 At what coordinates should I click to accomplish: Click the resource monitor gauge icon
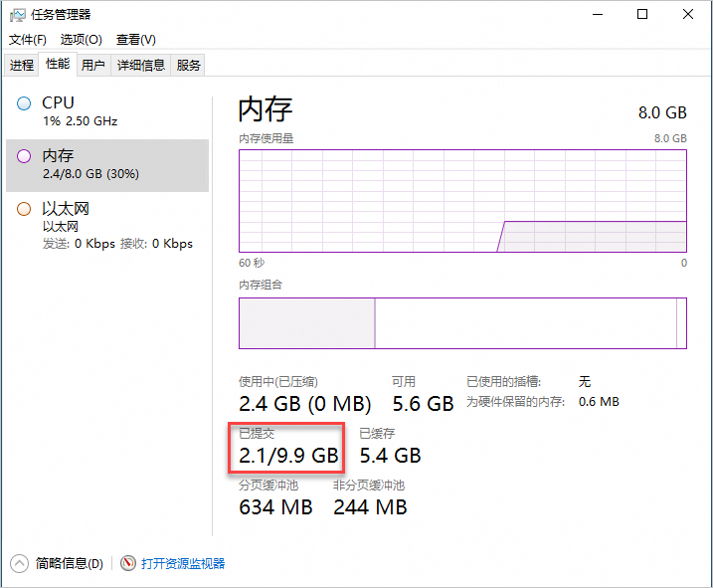[128, 563]
